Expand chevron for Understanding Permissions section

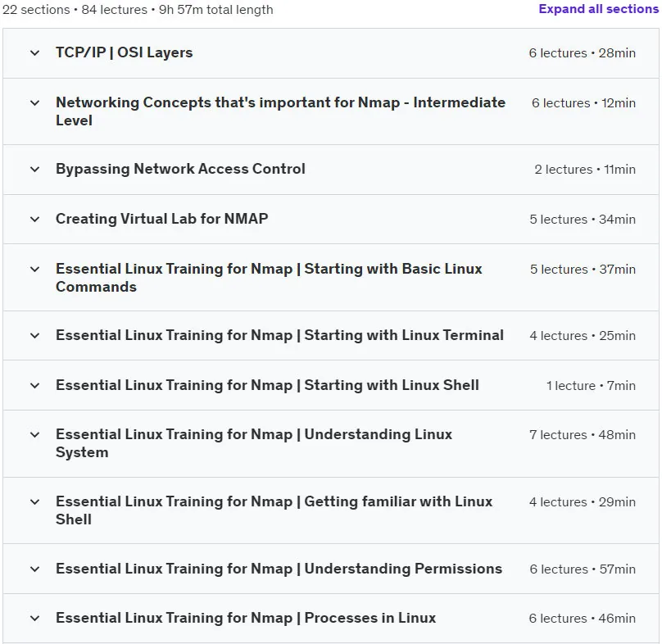click(x=35, y=569)
